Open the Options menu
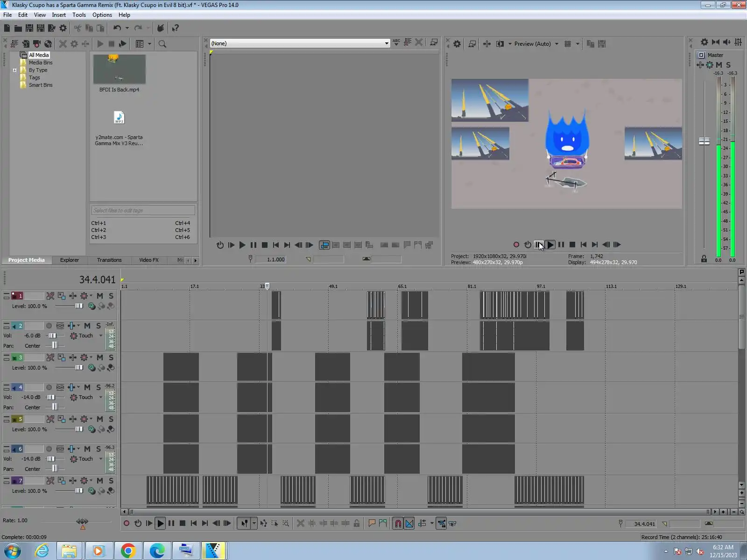 point(102,15)
